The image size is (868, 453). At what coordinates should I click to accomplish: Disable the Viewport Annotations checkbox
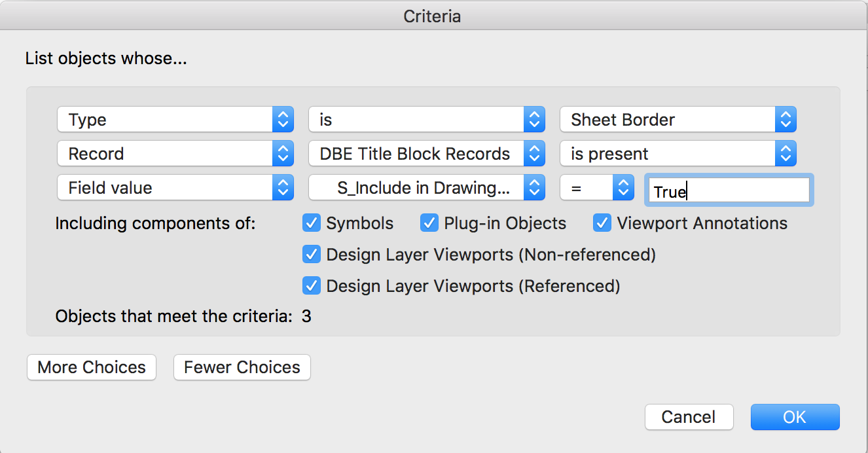[x=602, y=223]
